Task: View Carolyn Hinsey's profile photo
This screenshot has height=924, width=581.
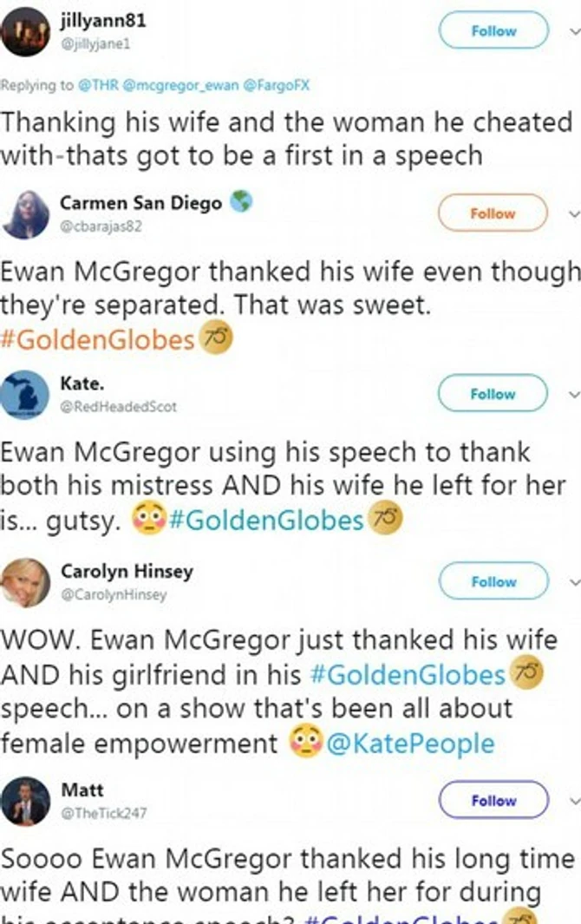Action: (25, 582)
